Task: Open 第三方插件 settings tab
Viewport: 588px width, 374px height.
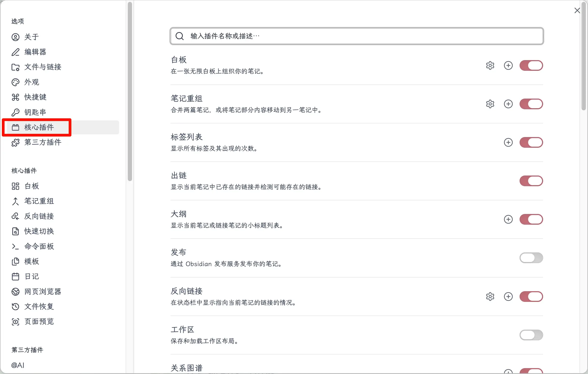Action: coord(43,142)
